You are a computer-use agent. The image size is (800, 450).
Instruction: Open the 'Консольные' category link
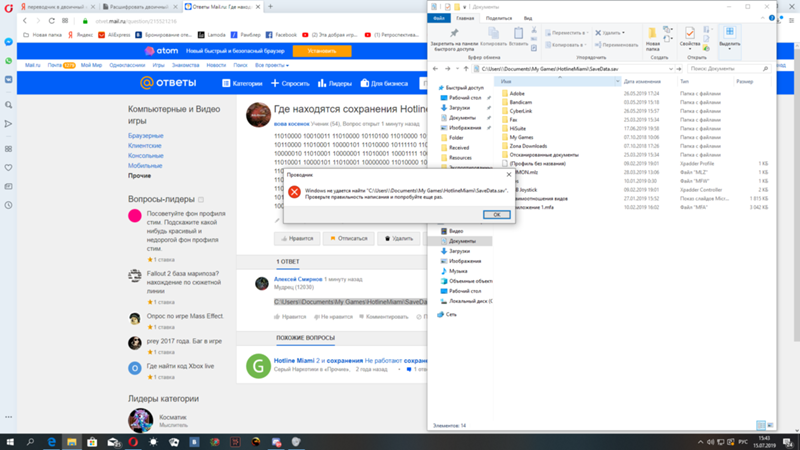pyautogui.click(x=145, y=156)
